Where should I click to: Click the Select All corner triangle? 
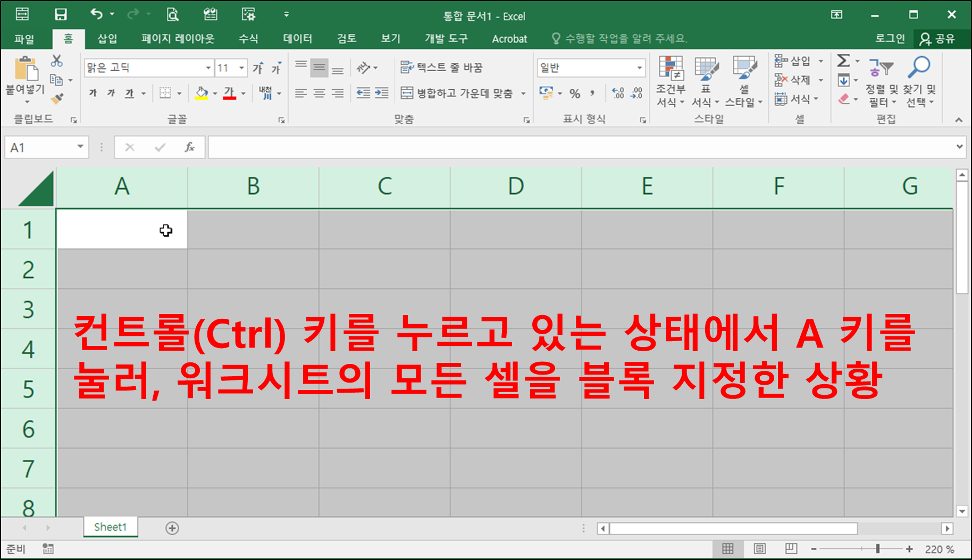[37, 188]
